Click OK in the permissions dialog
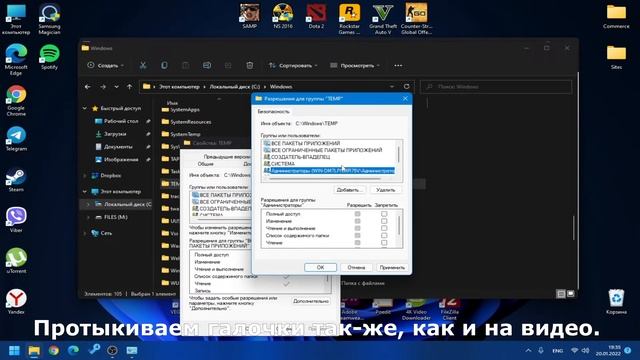Screen dimensions: 640x360 click(x=320, y=267)
